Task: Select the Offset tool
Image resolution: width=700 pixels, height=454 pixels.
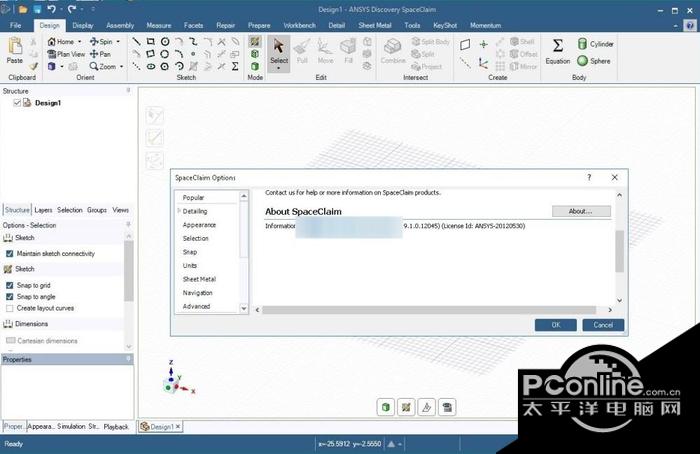Action: [x=524, y=54]
